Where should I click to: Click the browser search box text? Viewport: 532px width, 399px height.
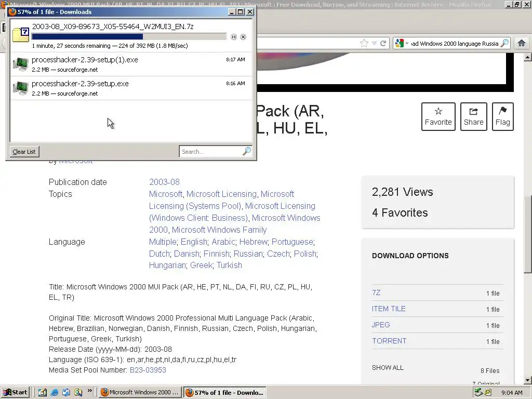tap(455, 44)
